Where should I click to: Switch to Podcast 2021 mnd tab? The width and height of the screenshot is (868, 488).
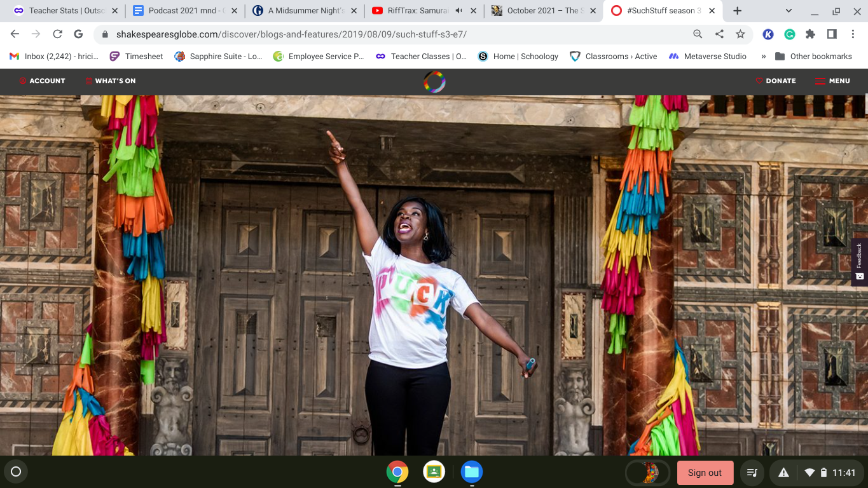[186, 11]
